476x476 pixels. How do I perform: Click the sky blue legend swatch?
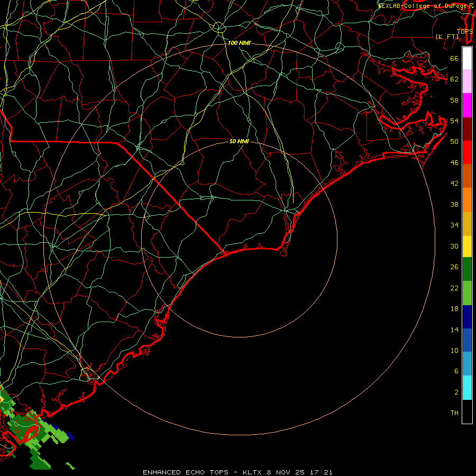pos(467,364)
